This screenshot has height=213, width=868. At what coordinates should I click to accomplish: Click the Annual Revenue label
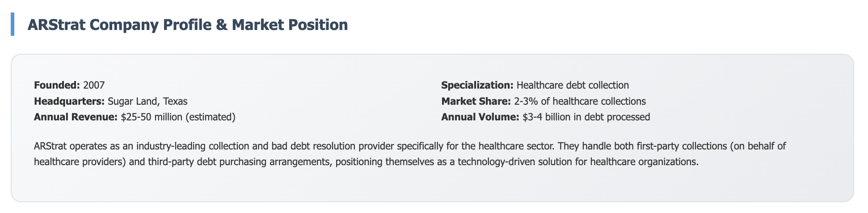pos(76,117)
